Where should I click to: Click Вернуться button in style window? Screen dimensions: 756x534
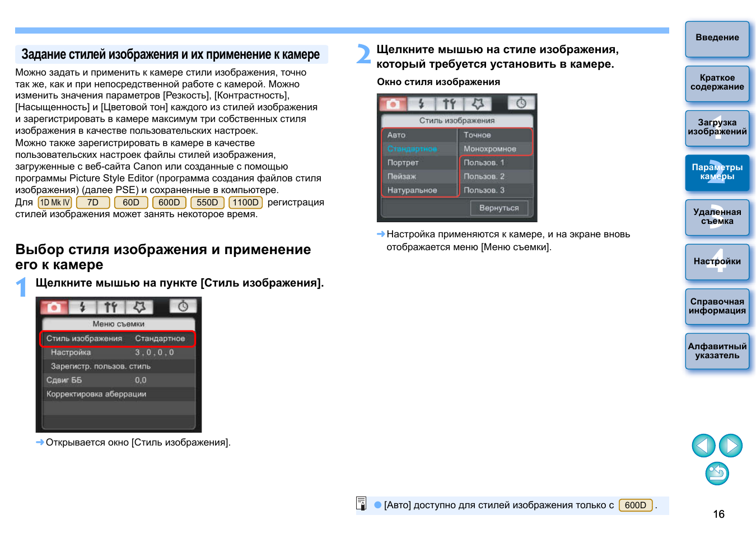tap(499, 208)
